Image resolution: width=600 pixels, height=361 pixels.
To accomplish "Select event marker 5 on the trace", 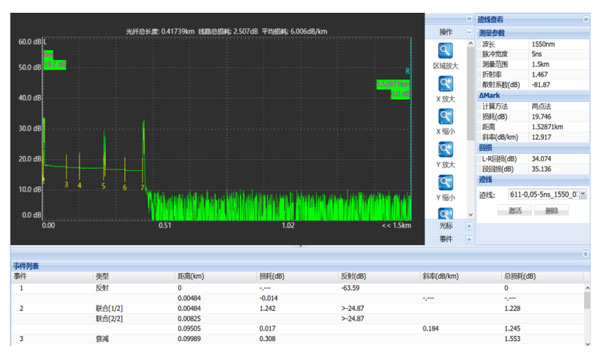I will [103, 186].
